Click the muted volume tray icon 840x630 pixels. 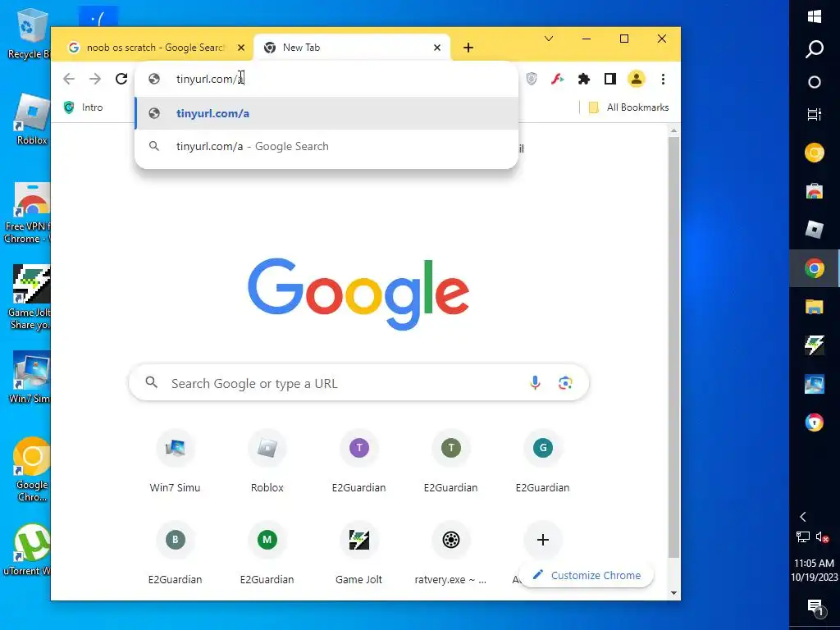(822, 536)
